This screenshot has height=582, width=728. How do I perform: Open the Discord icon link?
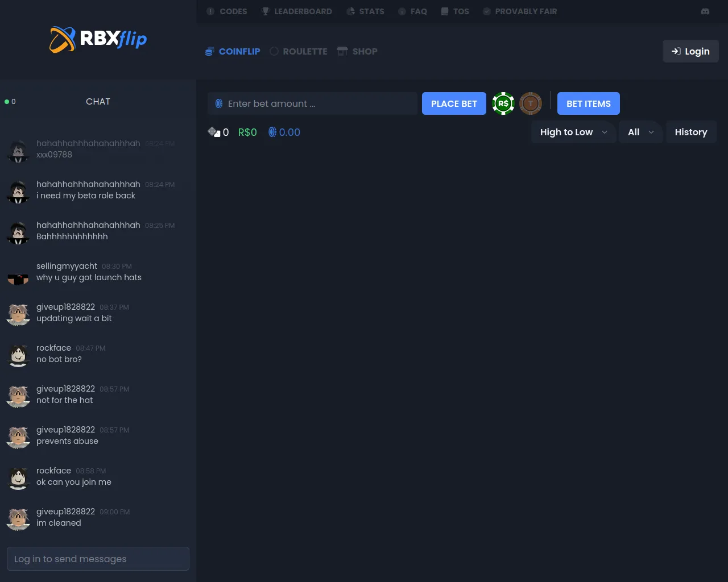point(705,11)
